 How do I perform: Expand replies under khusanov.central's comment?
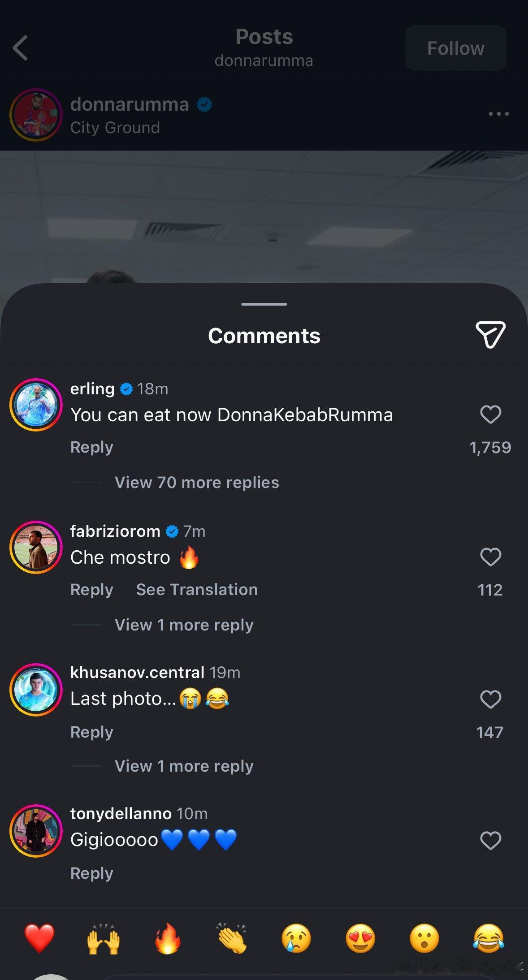(x=184, y=766)
